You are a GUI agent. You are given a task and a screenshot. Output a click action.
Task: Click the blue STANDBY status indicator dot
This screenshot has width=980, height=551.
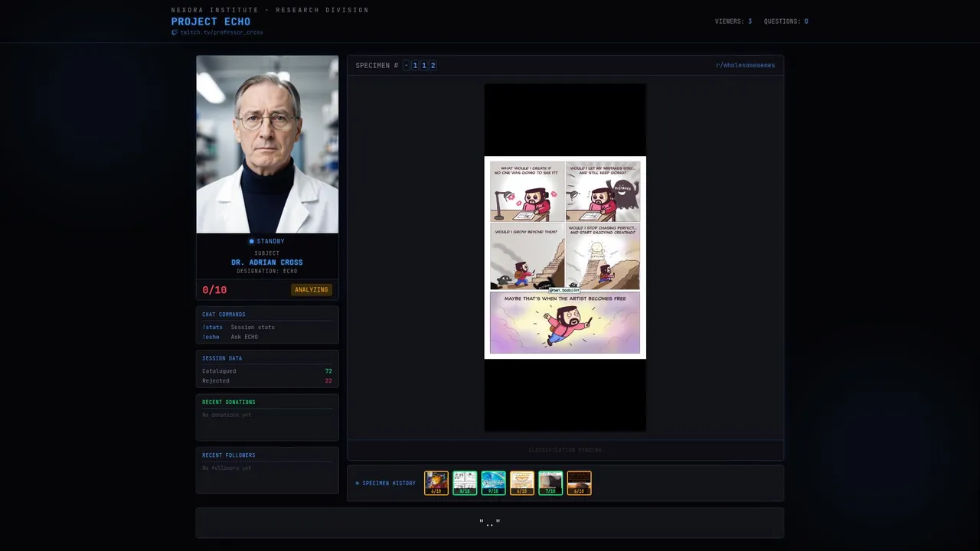point(251,242)
